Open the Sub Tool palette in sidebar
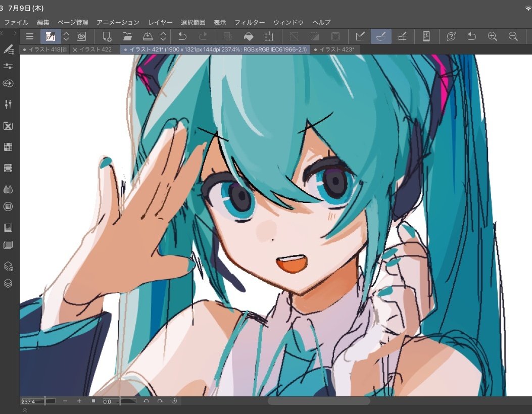The image size is (532, 414). point(8,49)
